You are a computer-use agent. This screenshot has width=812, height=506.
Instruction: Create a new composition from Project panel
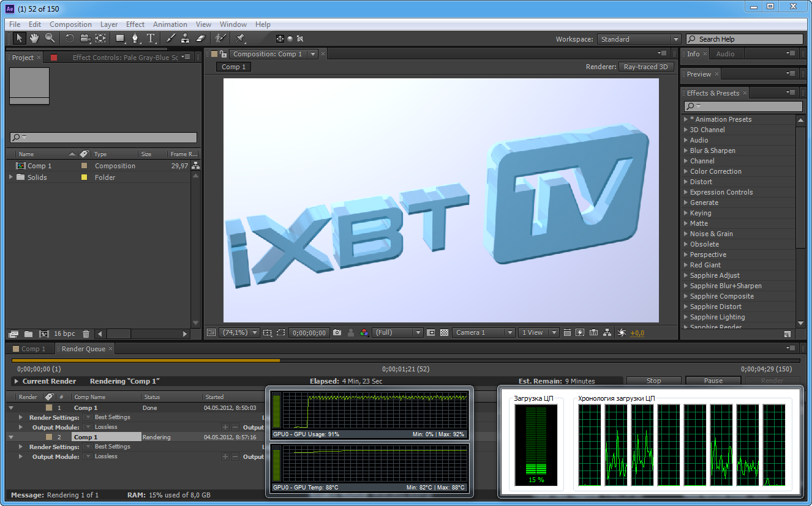coord(43,334)
